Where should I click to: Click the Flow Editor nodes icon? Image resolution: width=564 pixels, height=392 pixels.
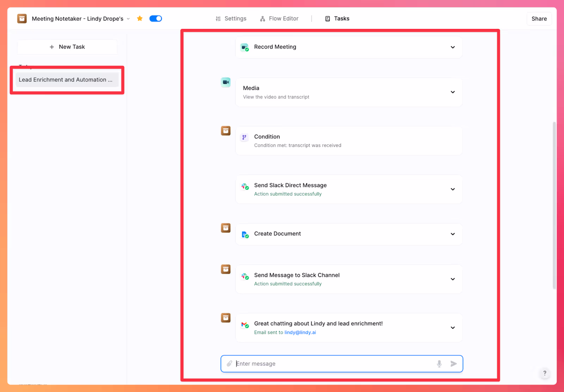[263, 19]
